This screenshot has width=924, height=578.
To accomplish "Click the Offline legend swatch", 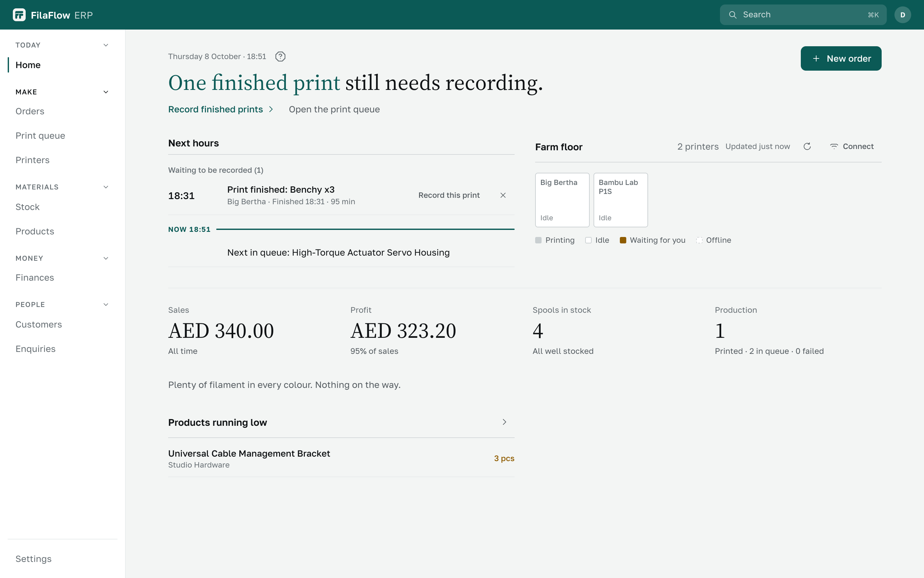I will (x=699, y=240).
